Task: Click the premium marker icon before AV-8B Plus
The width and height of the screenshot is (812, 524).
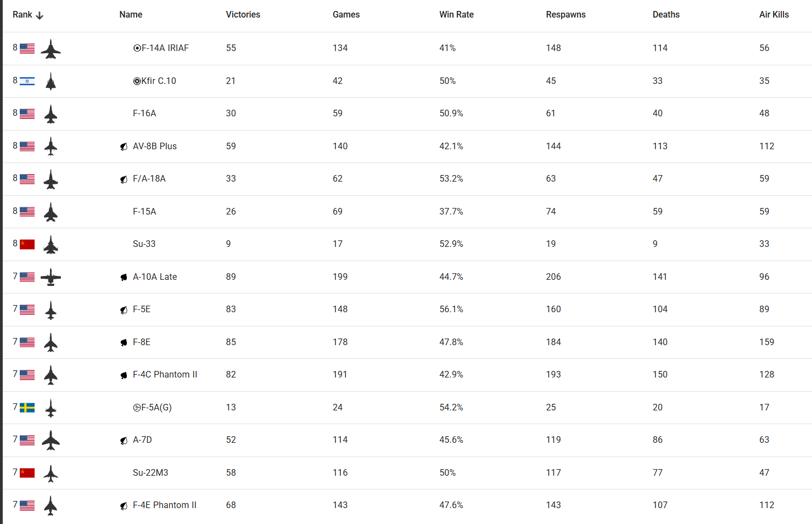Action: (x=124, y=147)
